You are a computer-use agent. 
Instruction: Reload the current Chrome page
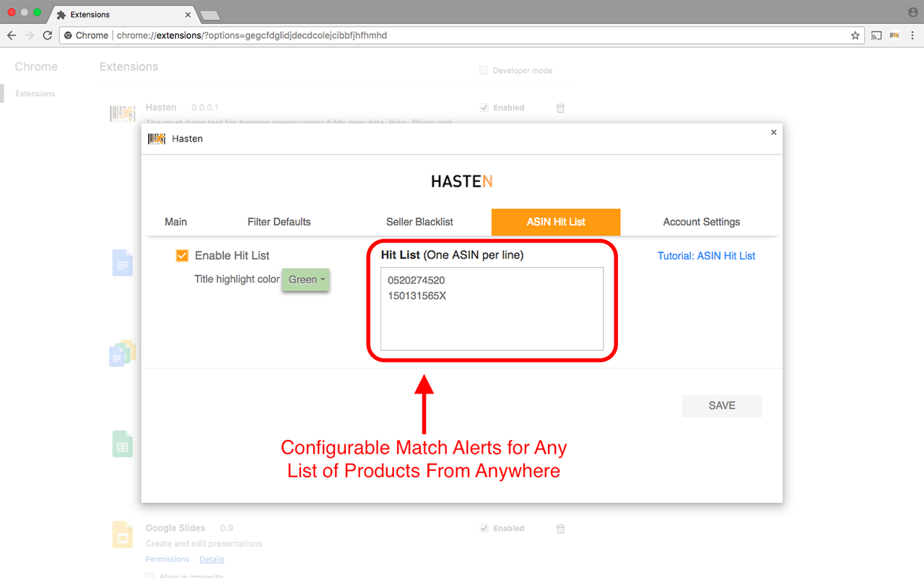[x=48, y=35]
